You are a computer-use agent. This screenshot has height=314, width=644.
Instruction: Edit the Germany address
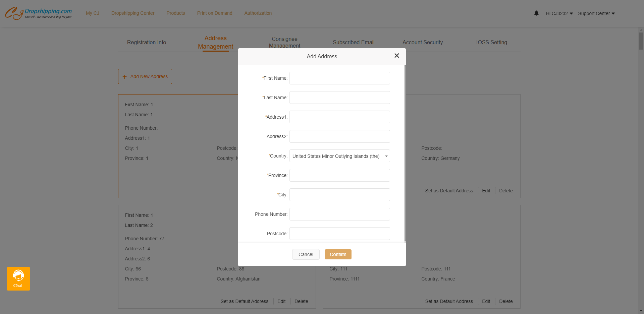coord(486,191)
